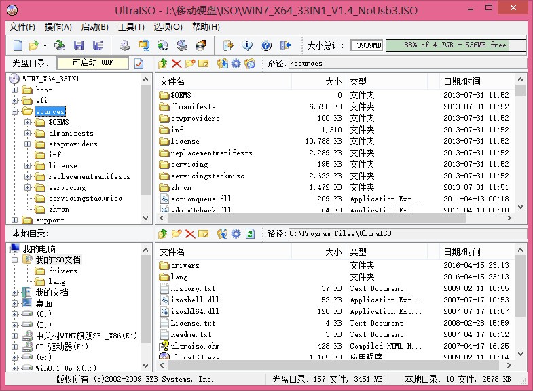Click the Info icon in main toolbar

click(247, 45)
